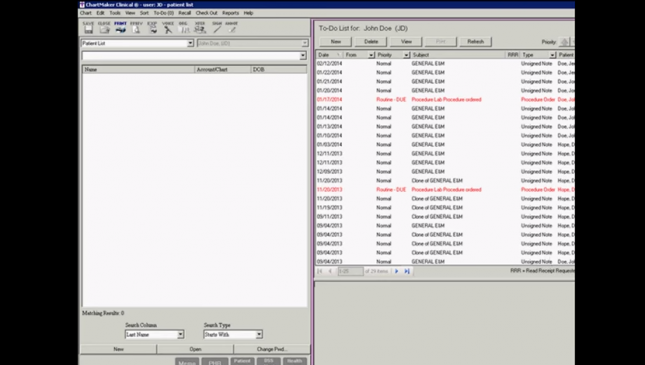The image size is (645, 365).
Task: Click Delete button in To-Do list
Action: pyautogui.click(x=371, y=42)
